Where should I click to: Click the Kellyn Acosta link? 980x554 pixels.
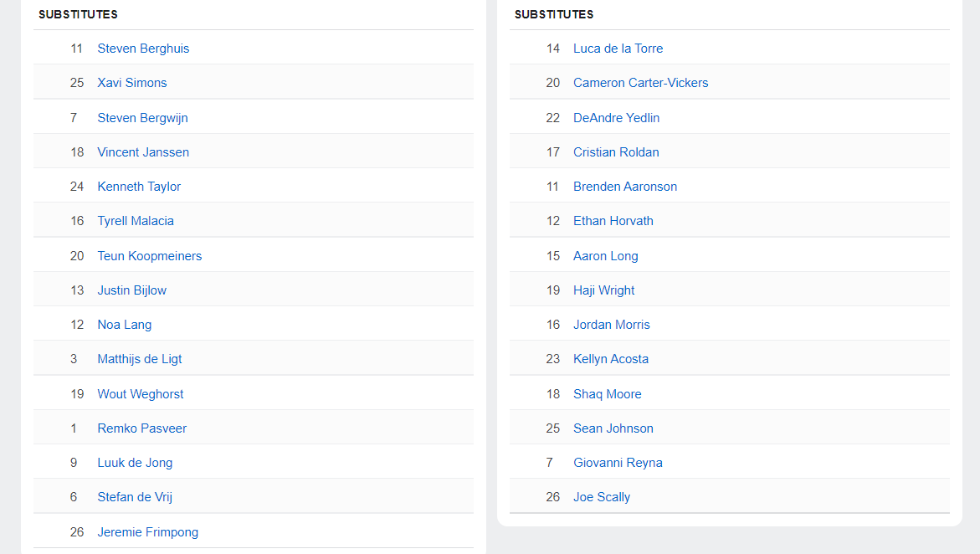point(611,359)
